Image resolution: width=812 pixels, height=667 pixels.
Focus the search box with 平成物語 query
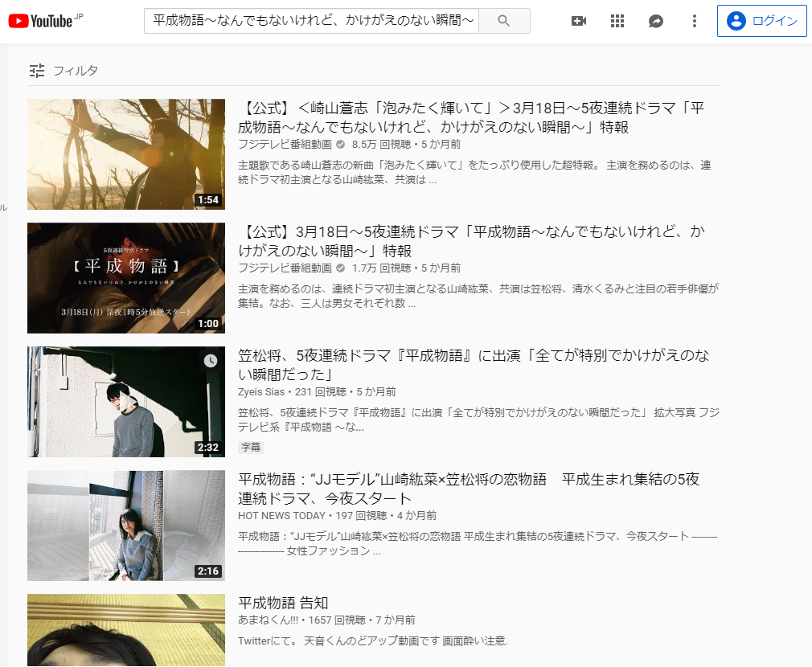[x=312, y=21]
